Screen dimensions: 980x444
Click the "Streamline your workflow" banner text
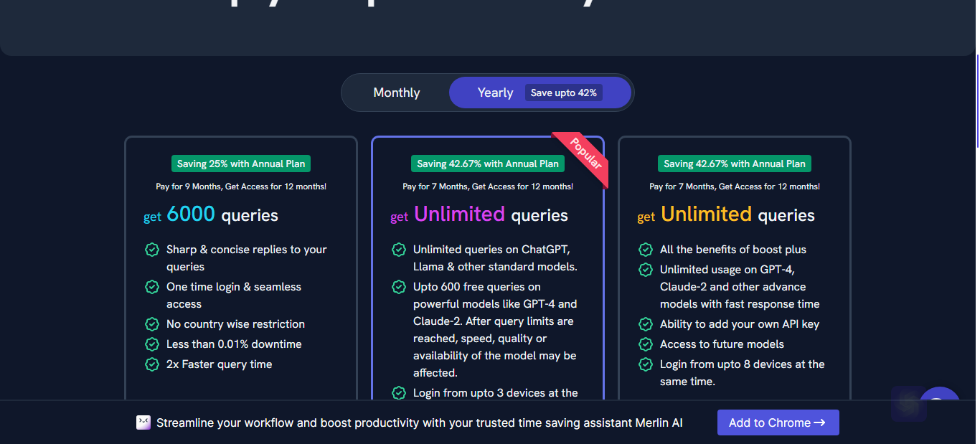click(x=420, y=422)
